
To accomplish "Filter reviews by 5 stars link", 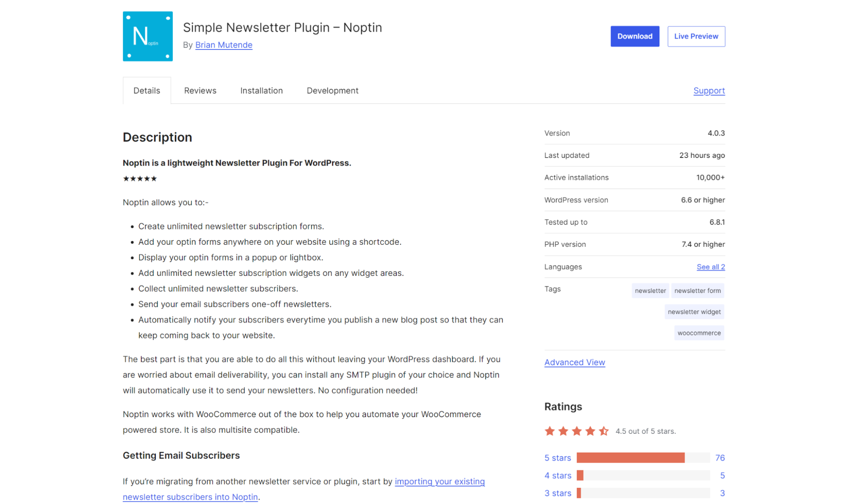I will (x=557, y=458).
